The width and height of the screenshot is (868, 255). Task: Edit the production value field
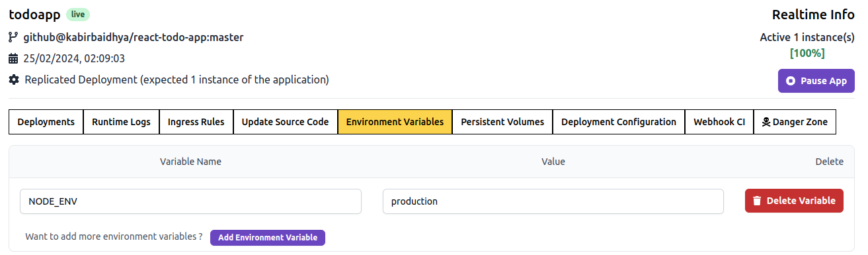tap(553, 201)
